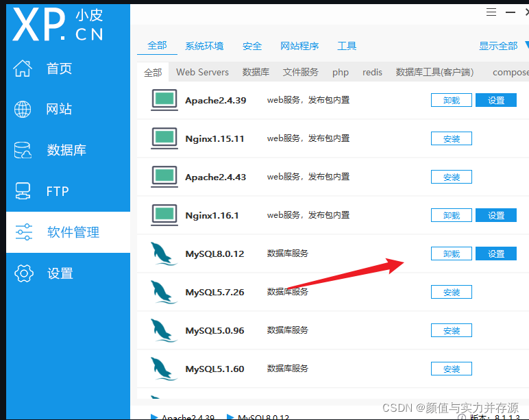Filter by php sub-tab
Viewport: 529px width, 420px height.
pyautogui.click(x=341, y=73)
